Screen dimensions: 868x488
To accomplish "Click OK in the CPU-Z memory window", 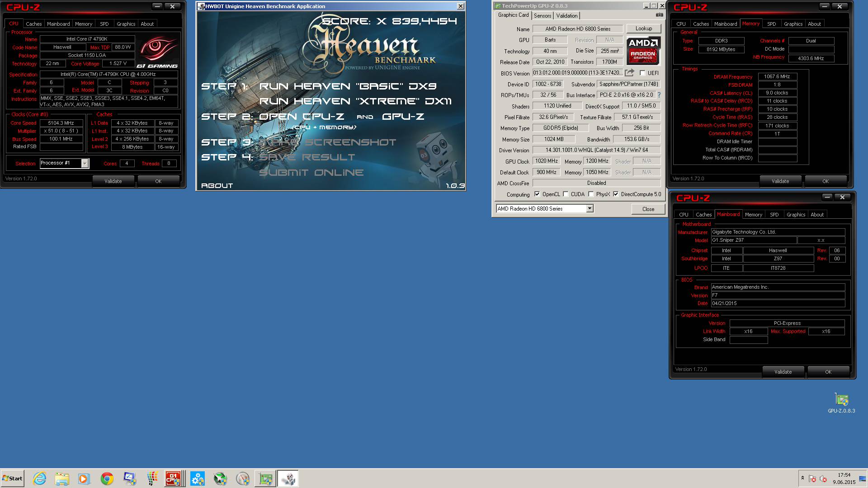I will point(826,181).
